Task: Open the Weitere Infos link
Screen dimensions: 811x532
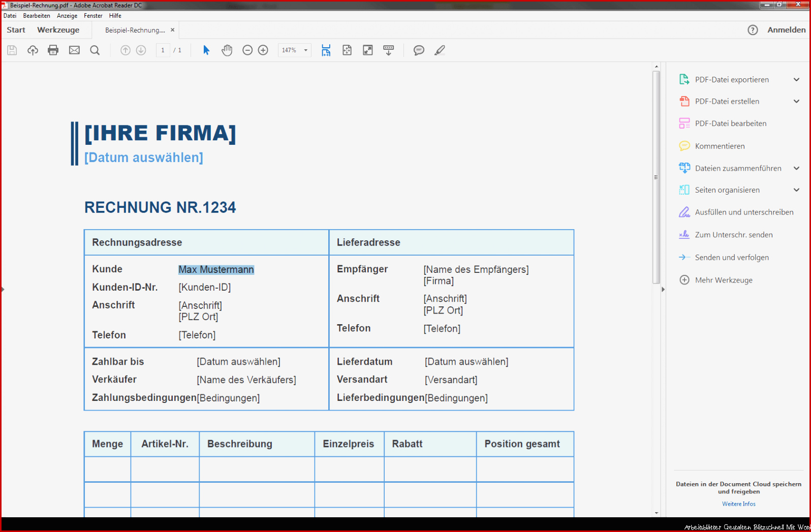Action: pos(739,504)
